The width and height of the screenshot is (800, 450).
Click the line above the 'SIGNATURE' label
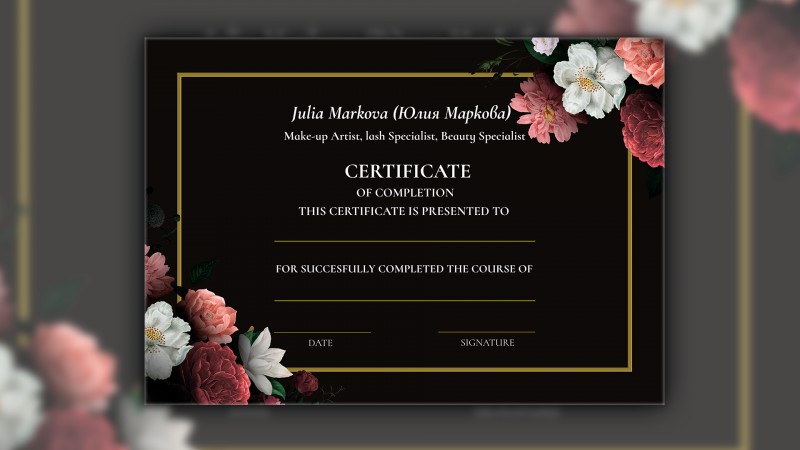pos(487,332)
